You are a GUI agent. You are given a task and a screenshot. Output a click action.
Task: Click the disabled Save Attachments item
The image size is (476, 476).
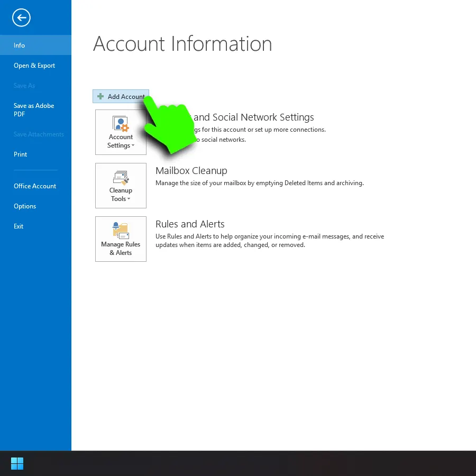tap(39, 134)
